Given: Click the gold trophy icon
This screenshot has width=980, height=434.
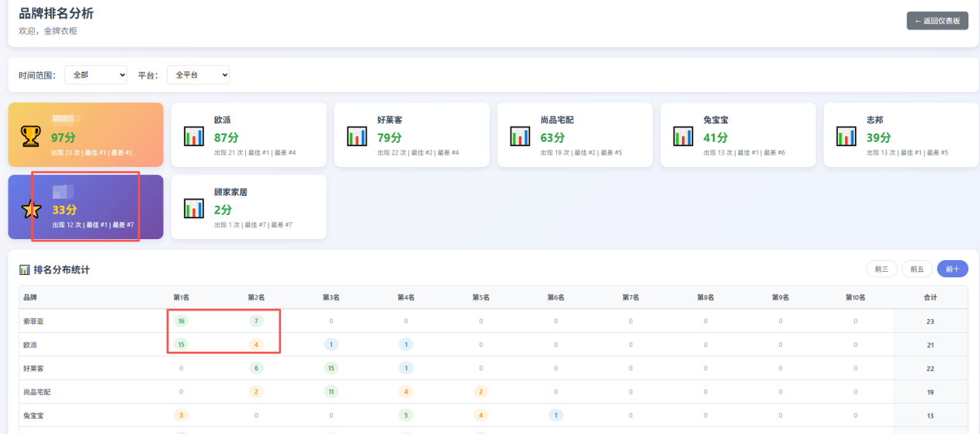Looking at the screenshot, I should click(x=30, y=137).
